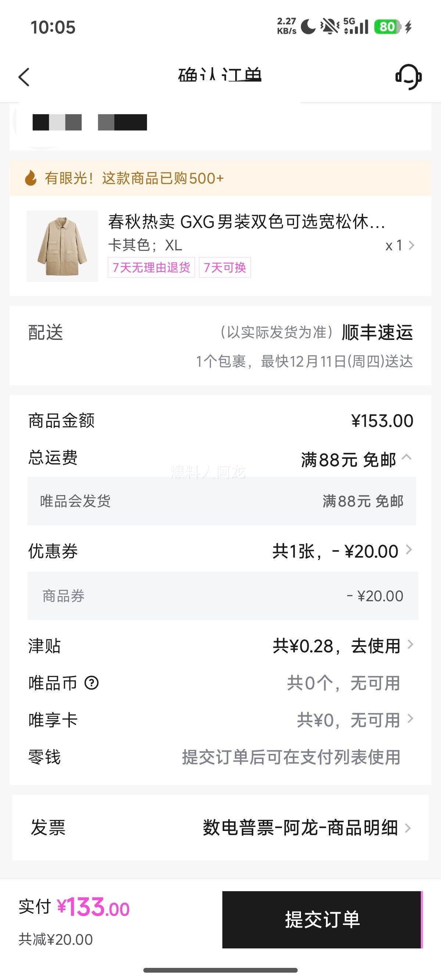Collapse the 总运费 shipping fee details
441x980 pixels.
click(407, 457)
